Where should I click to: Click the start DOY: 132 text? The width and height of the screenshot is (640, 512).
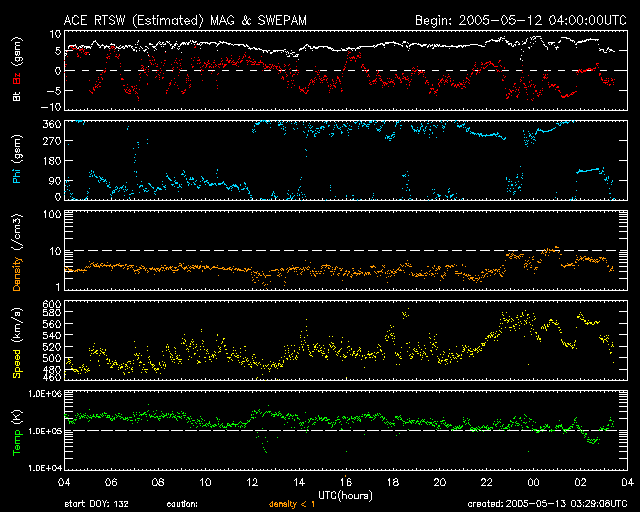[93, 504]
